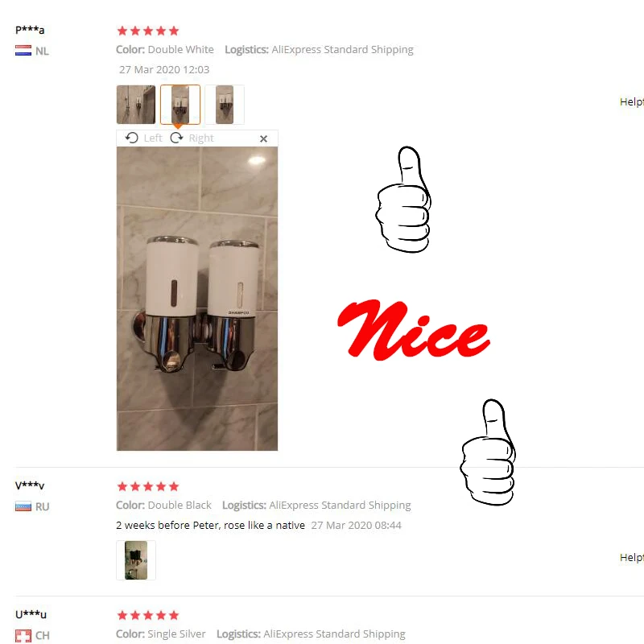Click the Left rotate label
The width and height of the screenshot is (644, 644).
coord(153,138)
